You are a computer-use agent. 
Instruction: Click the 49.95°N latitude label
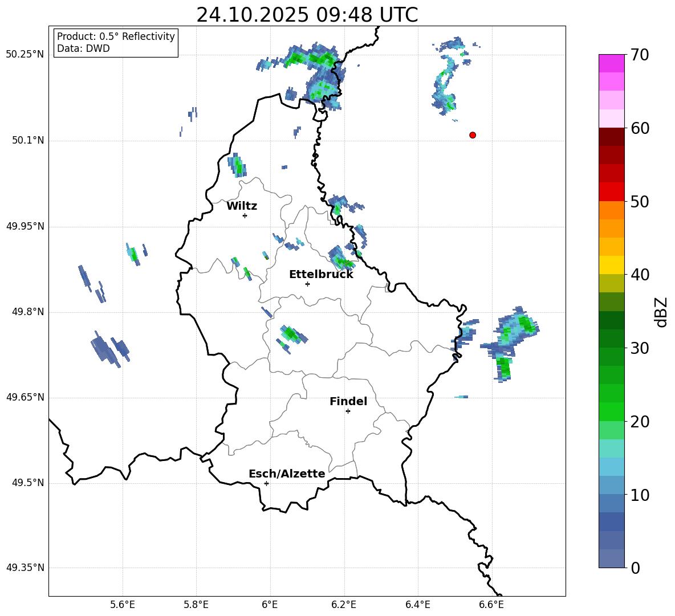pyautogui.click(x=25, y=227)
